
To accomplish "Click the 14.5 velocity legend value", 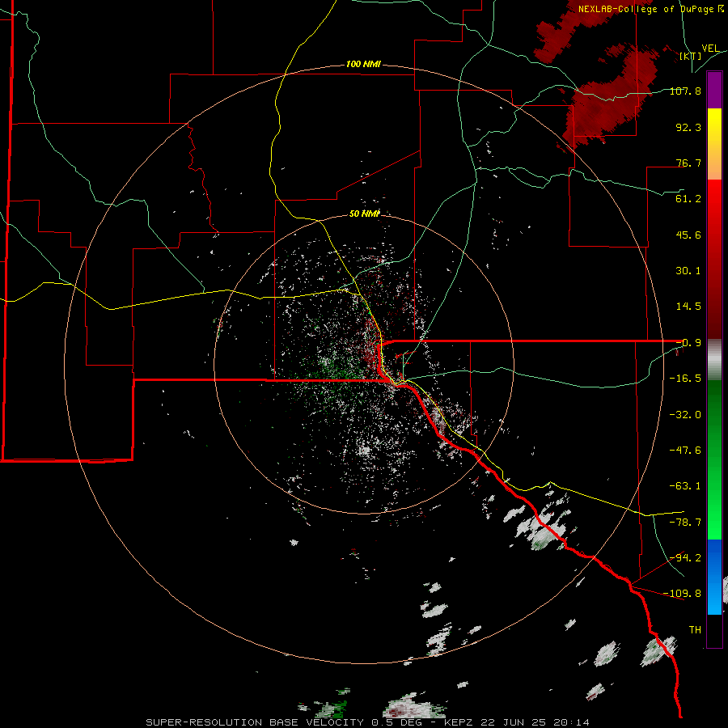I will [x=688, y=307].
